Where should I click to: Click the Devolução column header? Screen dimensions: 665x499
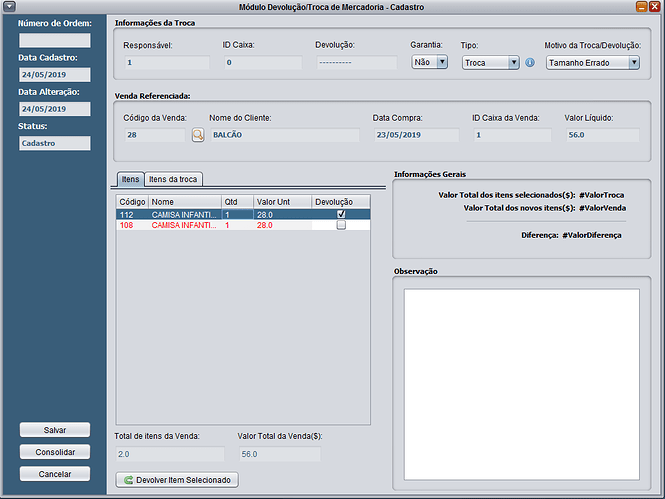click(341, 202)
